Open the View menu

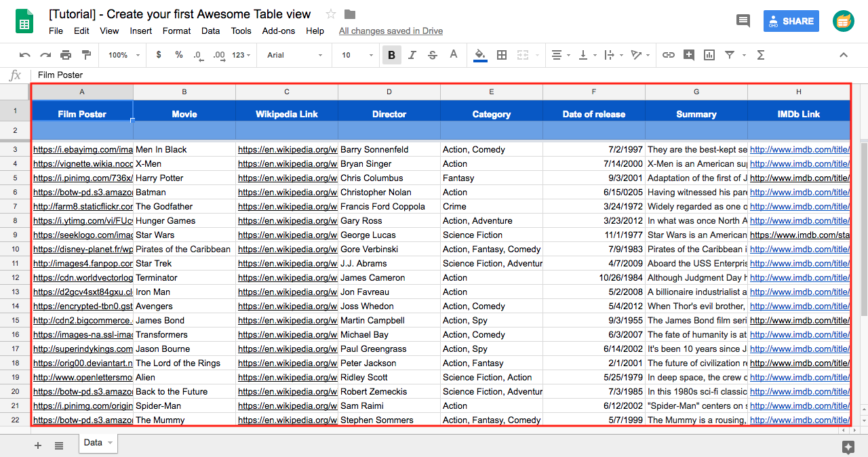pos(109,31)
